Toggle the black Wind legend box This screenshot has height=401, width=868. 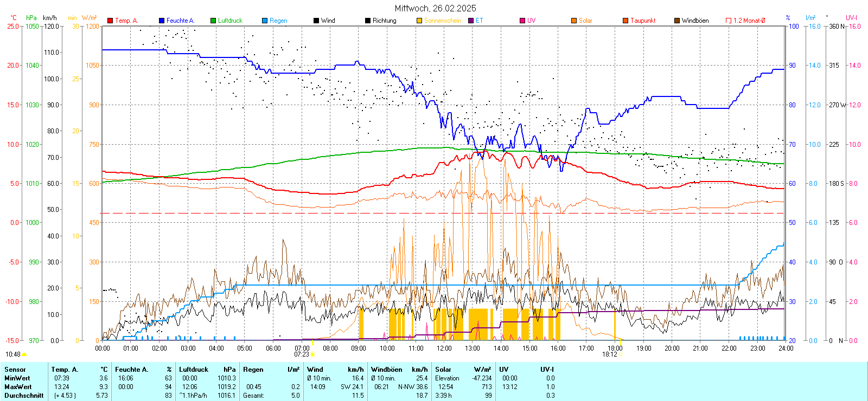[316, 21]
